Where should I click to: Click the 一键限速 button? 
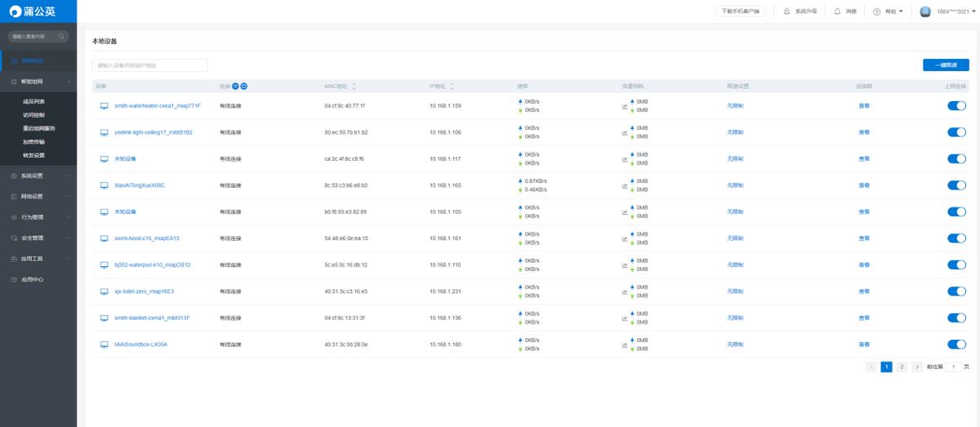(x=946, y=65)
